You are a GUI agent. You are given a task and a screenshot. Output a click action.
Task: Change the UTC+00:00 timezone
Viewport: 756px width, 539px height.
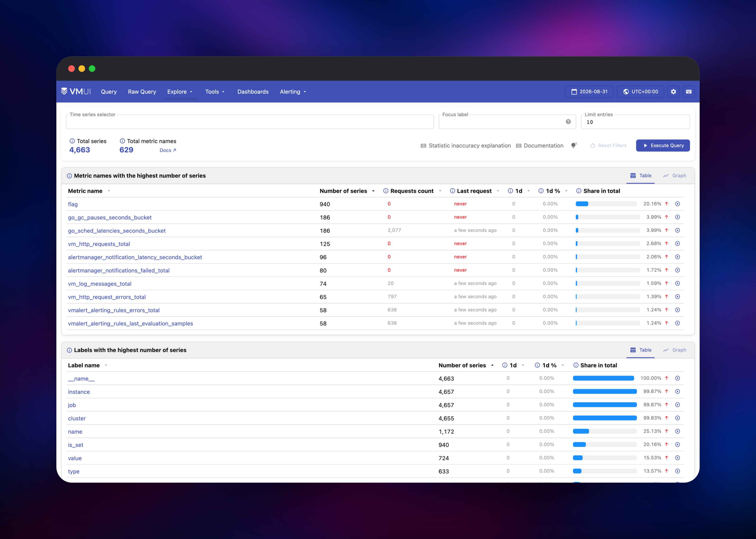(640, 92)
